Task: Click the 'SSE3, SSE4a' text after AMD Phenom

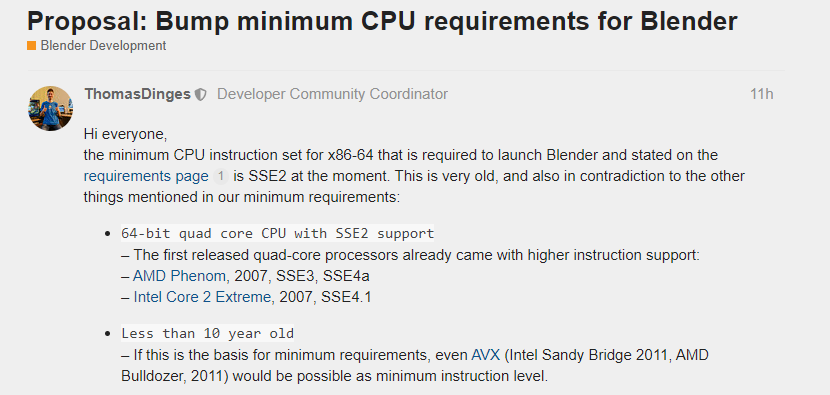Action: (x=323, y=276)
